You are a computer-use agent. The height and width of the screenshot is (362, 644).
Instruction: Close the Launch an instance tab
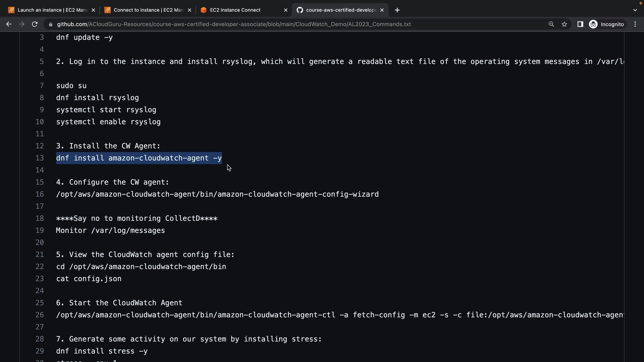(x=93, y=10)
